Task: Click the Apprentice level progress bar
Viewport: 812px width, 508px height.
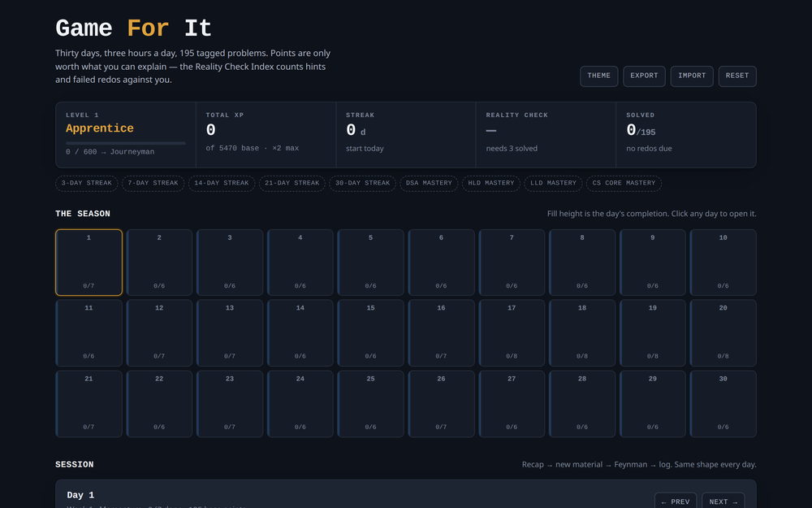Action: (125, 143)
